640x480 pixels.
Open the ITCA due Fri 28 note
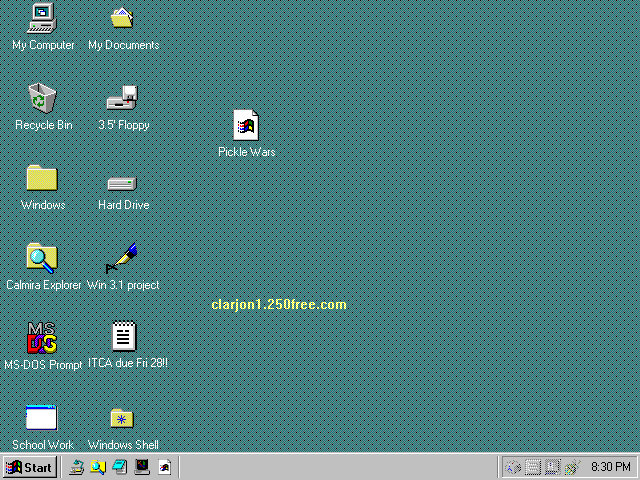[x=124, y=336]
